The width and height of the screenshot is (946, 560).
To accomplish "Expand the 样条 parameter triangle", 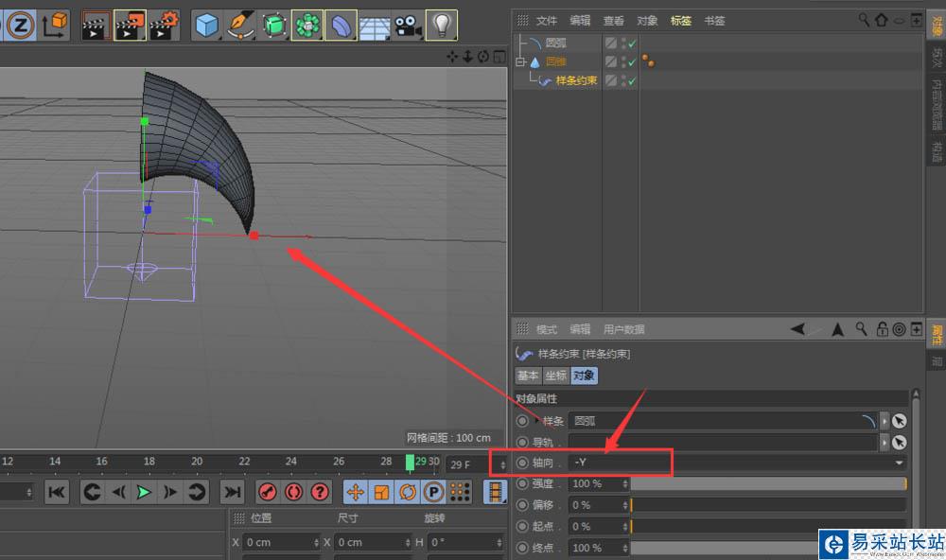I will (536, 421).
